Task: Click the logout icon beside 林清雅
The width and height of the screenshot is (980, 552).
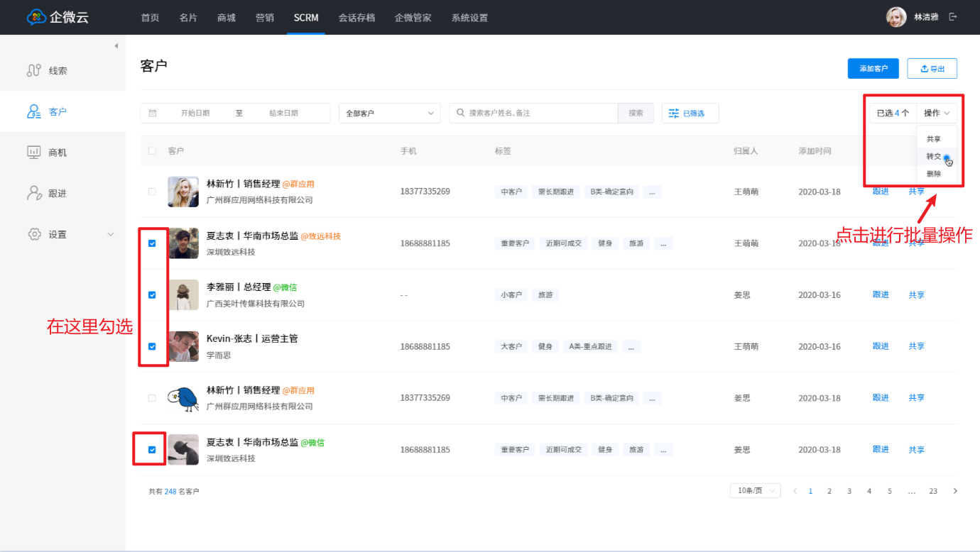Action: click(953, 17)
